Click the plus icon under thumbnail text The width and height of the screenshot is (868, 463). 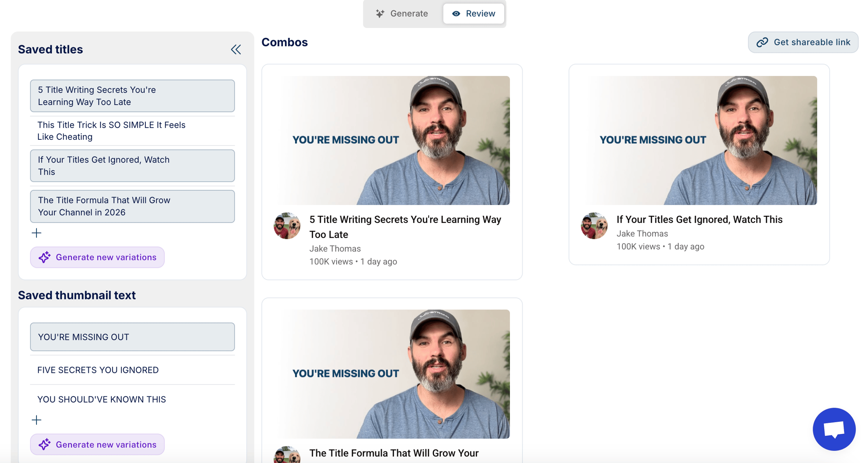37,420
